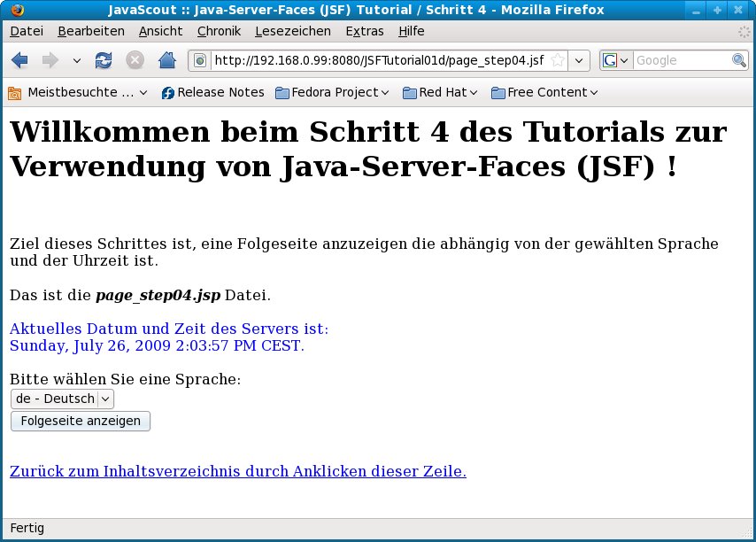
Task: Open the Meistbesuchte bookmarks folder
Action: tap(78, 92)
